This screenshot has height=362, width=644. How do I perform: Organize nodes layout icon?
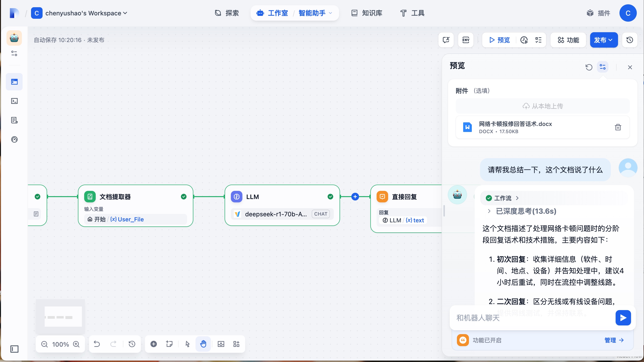(236, 344)
